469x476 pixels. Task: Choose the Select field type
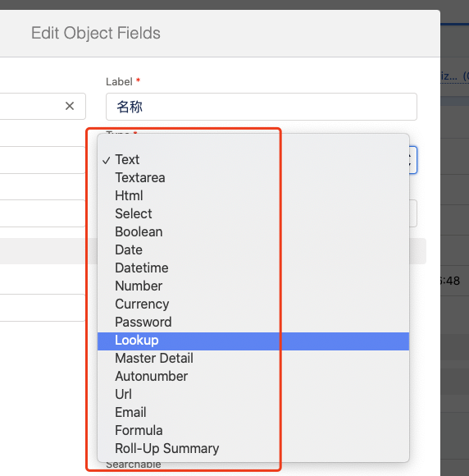pyautogui.click(x=253, y=214)
